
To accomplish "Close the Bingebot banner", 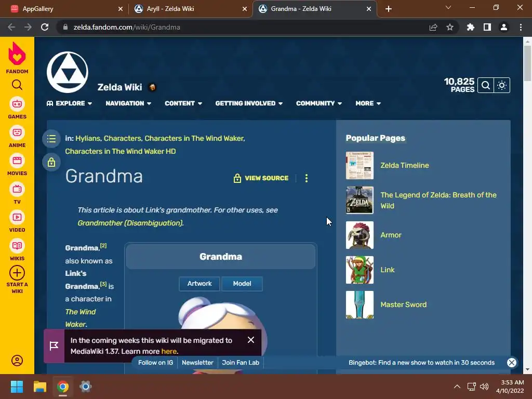I will click(512, 362).
